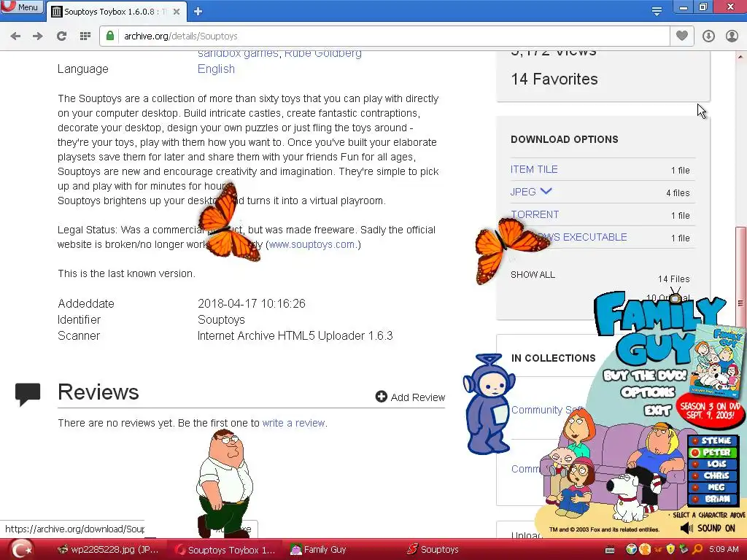Open OPTIONS in Family Guy widget
The image size is (747, 560).
649,392
